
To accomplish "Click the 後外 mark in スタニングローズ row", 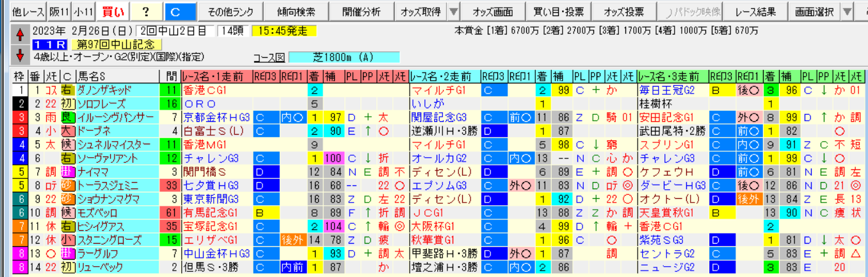I will click(293, 239).
